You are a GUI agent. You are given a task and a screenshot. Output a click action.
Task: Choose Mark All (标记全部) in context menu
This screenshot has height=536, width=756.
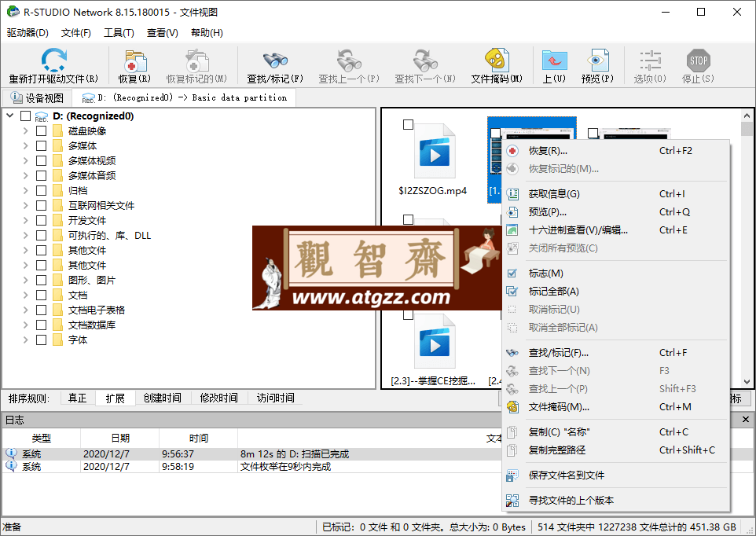pos(615,291)
